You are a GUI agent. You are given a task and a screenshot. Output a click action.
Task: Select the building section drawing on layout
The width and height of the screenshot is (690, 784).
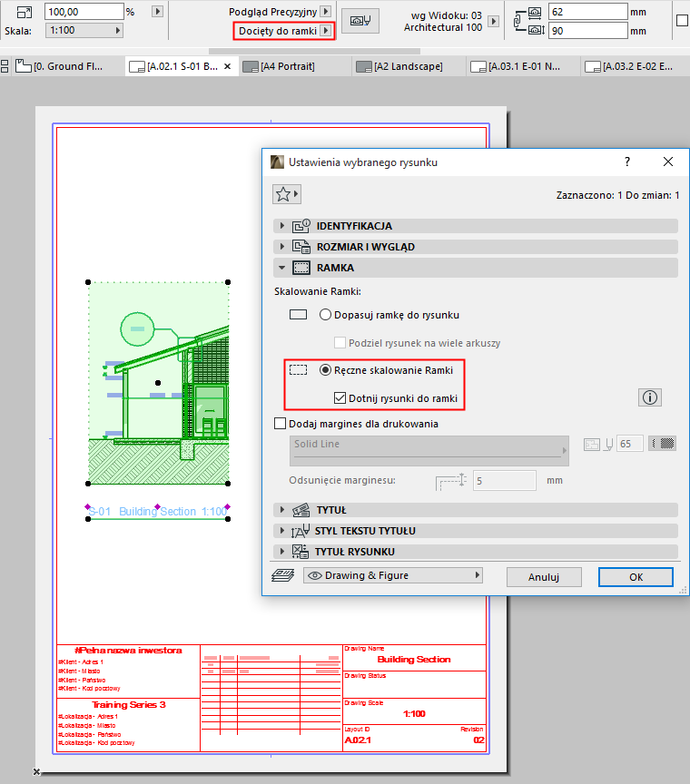click(159, 383)
